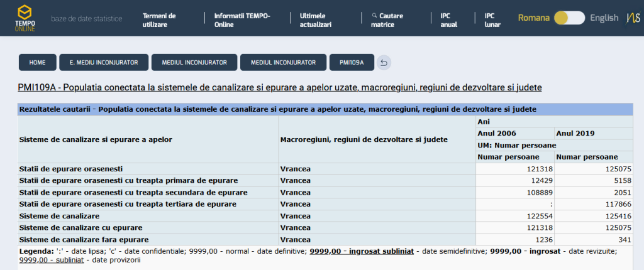Click the PMI109A breadcrumb button
644x270 pixels.
[x=352, y=62]
